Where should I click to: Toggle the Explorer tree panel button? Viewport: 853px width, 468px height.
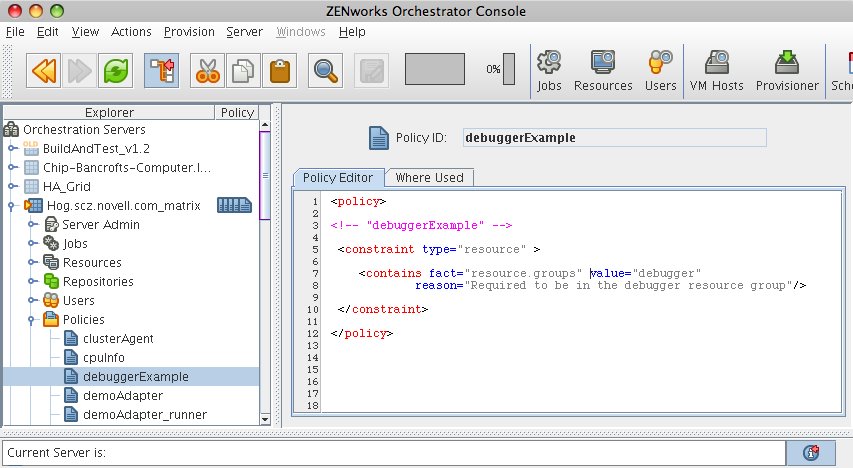pos(161,70)
